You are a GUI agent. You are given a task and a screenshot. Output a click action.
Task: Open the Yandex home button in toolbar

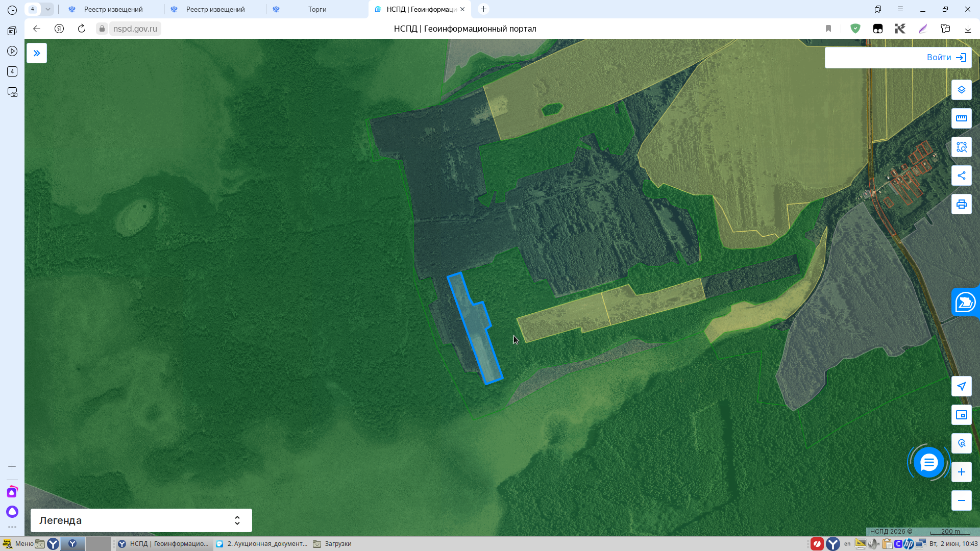click(x=59, y=29)
